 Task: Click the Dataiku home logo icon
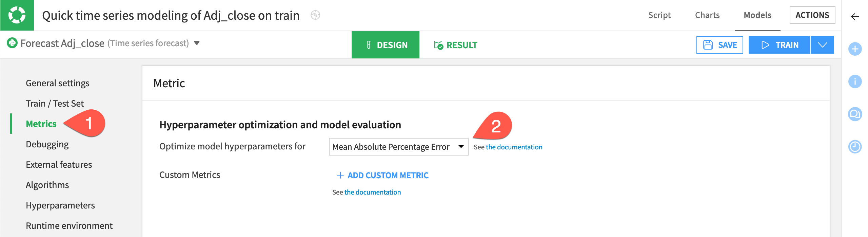(x=17, y=15)
